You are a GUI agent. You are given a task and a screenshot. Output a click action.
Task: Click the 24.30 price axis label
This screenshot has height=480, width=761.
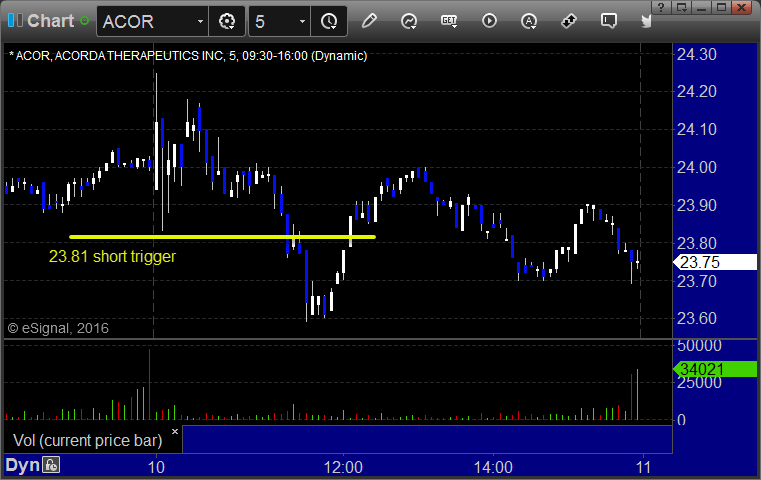pyautogui.click(x=696, y=54)
